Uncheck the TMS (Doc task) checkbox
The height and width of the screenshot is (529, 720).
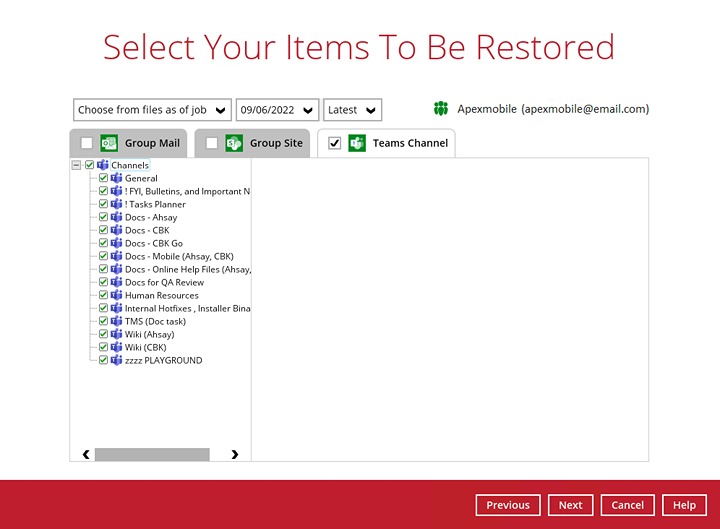pos(103,321)
